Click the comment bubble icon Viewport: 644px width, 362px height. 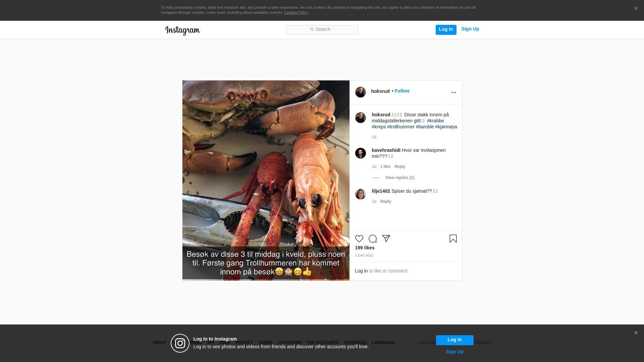pyautogui.click(x=372, y=239)
